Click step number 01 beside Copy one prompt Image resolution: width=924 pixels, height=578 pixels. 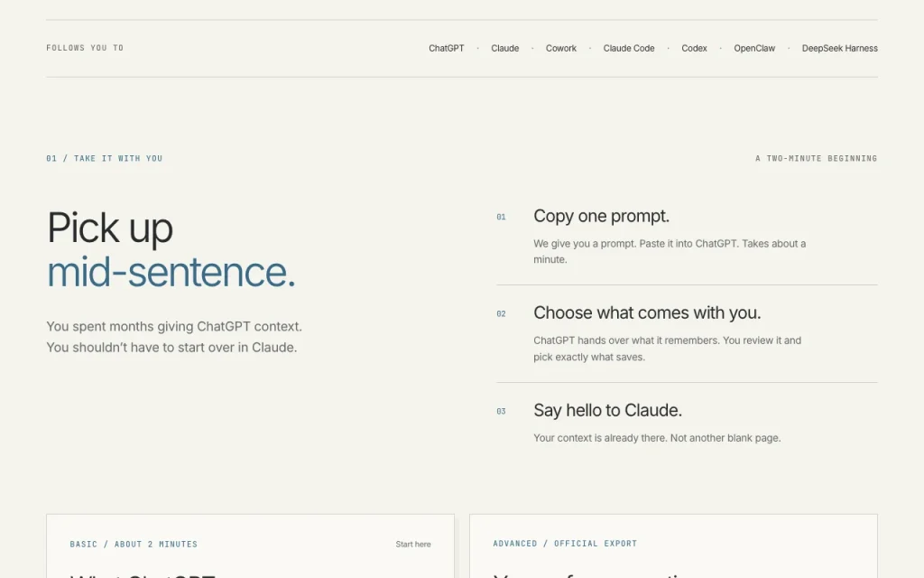tap(501, 217)
